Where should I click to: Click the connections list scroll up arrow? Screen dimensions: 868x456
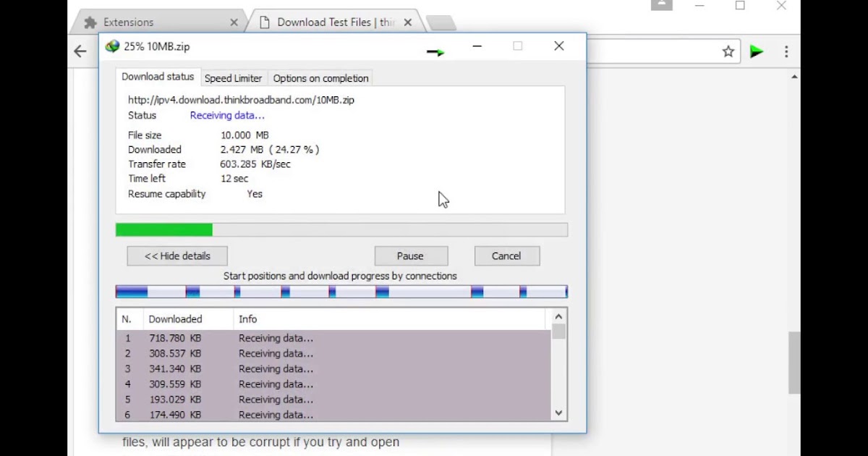(x=558, y=316)
